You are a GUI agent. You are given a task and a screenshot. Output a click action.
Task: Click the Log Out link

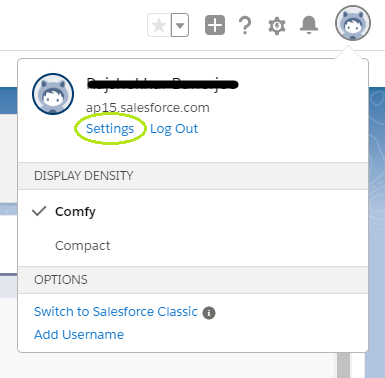pyautogui.click(x=174, y=129)
